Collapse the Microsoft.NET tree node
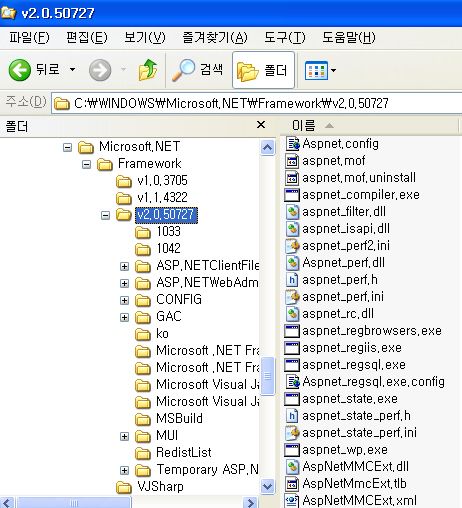Screen dimensions: 462x508 tap(67, 147)
